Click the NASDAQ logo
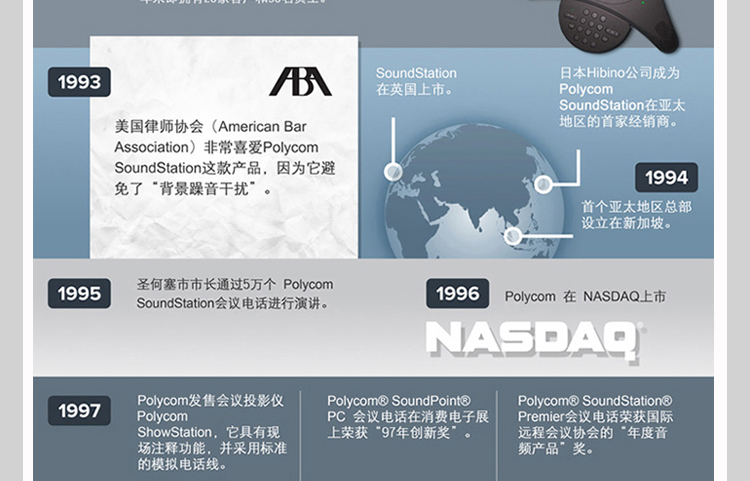Image resolution: width=750 pixels, height=481 pixels. (535, 339)
